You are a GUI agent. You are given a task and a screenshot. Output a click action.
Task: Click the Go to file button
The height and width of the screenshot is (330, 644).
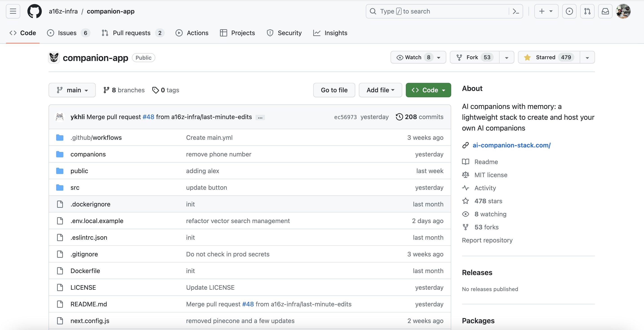334,90
